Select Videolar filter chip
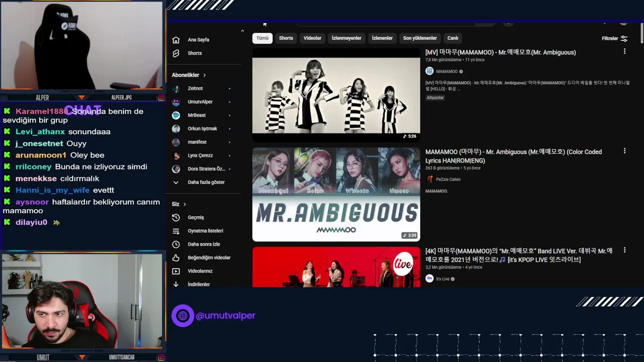Screen dimensions: 644x362 click(312, 38)
